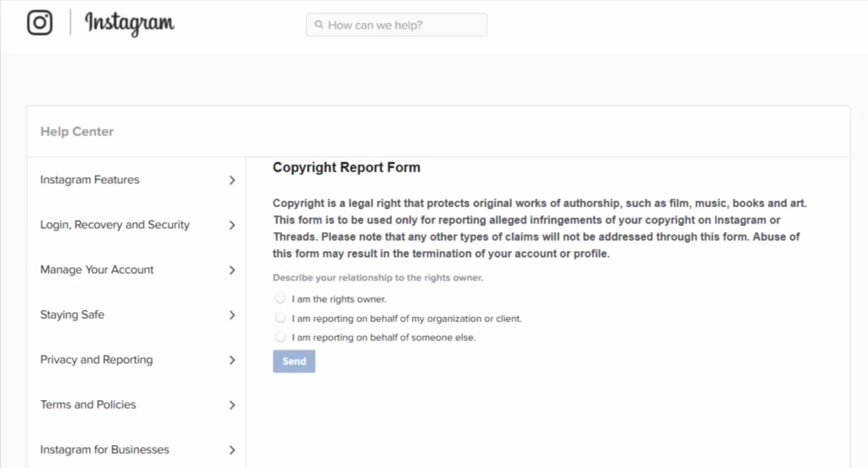The height and width of the screenshot is (468, 868).
Task: Expand Staying Safe chevron
Action: tap(232, 315)
